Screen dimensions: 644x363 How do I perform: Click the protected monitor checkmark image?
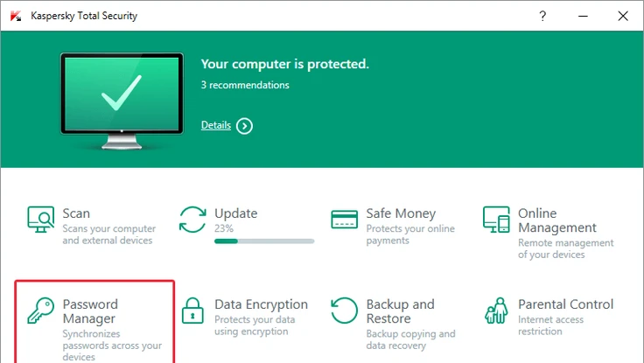click(122, 97)
